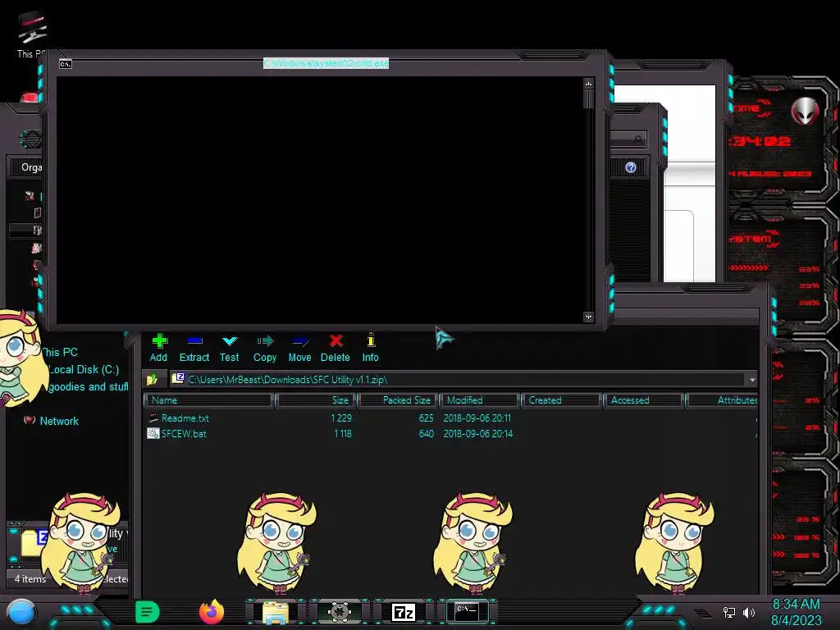Open File Explorer from the taskbar
This screenshot has height=630, width=840.
pyautogui.click(x=276, y=612)
